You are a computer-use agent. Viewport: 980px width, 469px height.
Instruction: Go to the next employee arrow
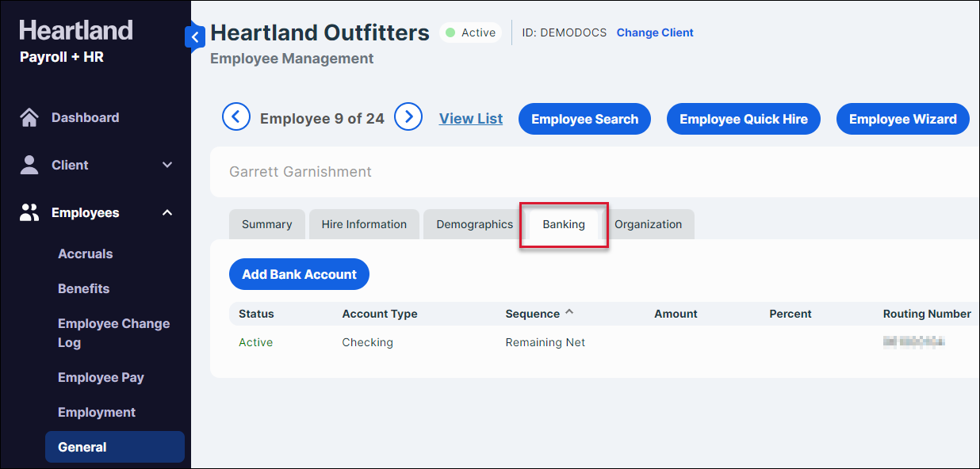click(x=408, y=117)
